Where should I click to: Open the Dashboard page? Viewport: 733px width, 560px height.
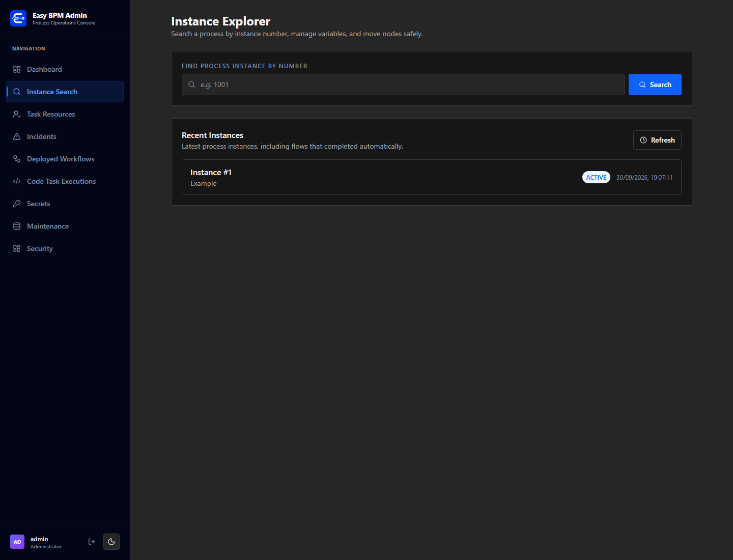click(65, 69)
